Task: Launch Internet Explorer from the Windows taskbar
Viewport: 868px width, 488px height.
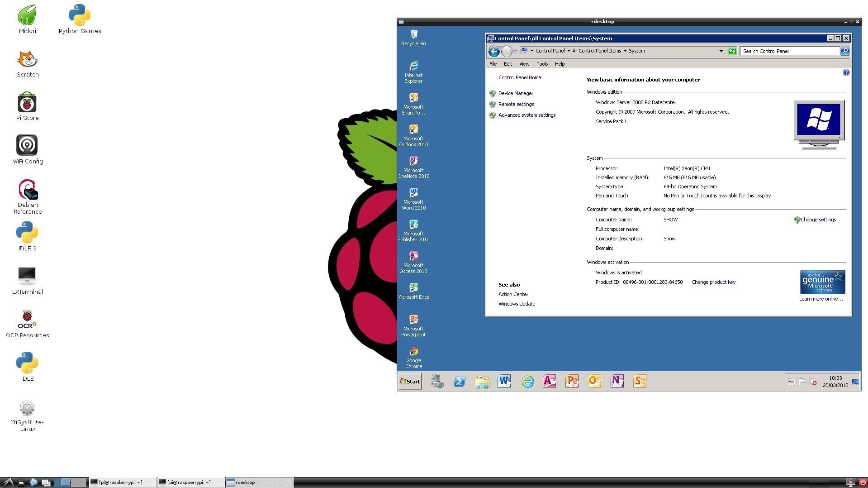Action: [527, 382]
